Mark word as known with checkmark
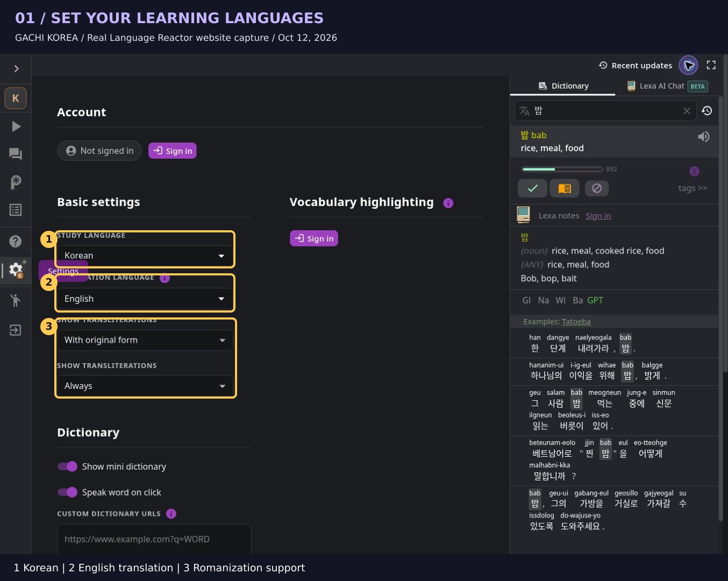 point(532,188)
